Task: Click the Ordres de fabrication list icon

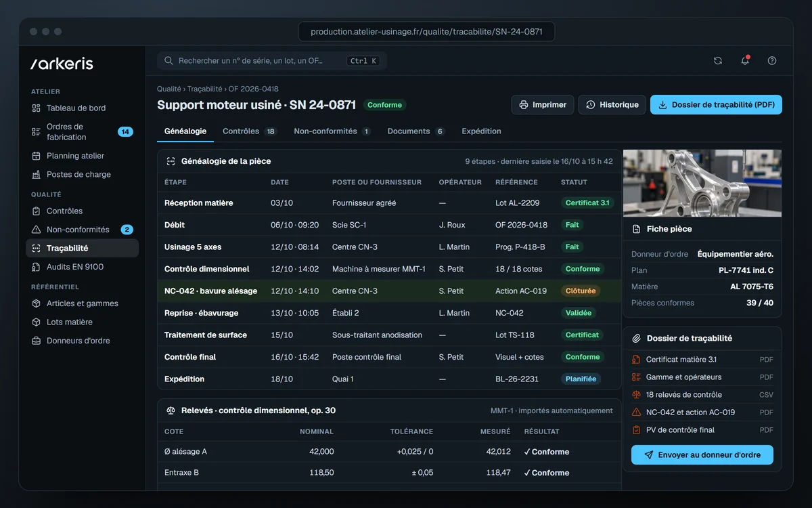Action: pos(37,131)
